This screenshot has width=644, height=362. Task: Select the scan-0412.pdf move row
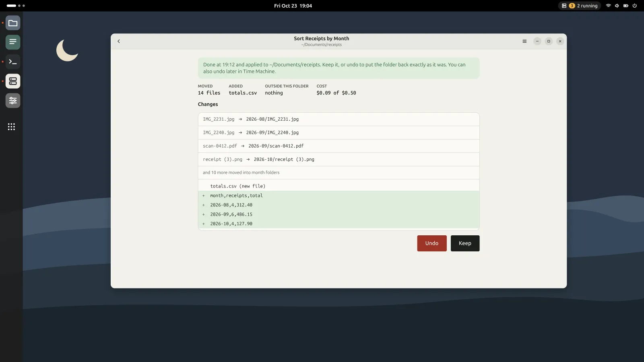[x=339, y=146]
